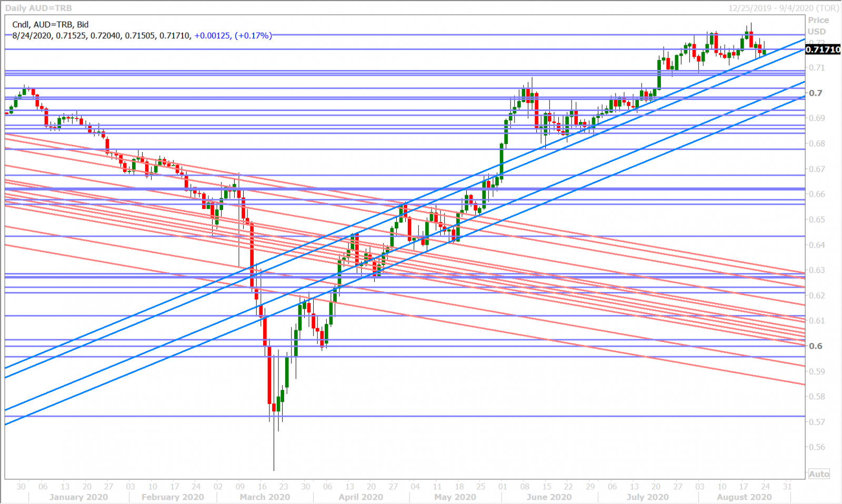
Task: Select the April 2020 month label
Action: [361, 497]
